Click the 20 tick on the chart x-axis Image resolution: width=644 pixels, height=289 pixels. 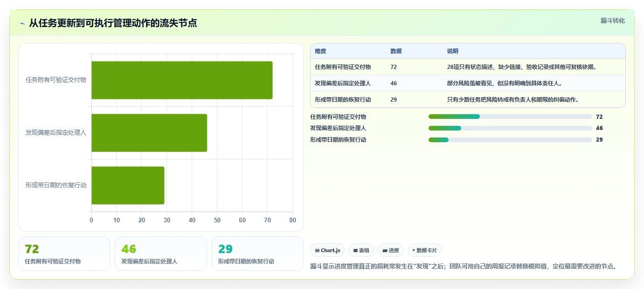click(x=142, y=220)
